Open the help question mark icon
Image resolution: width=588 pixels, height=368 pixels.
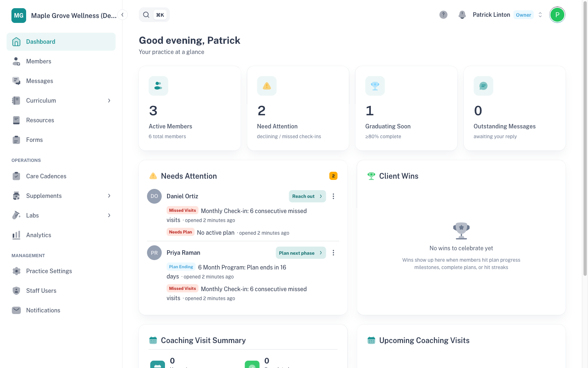443,15
